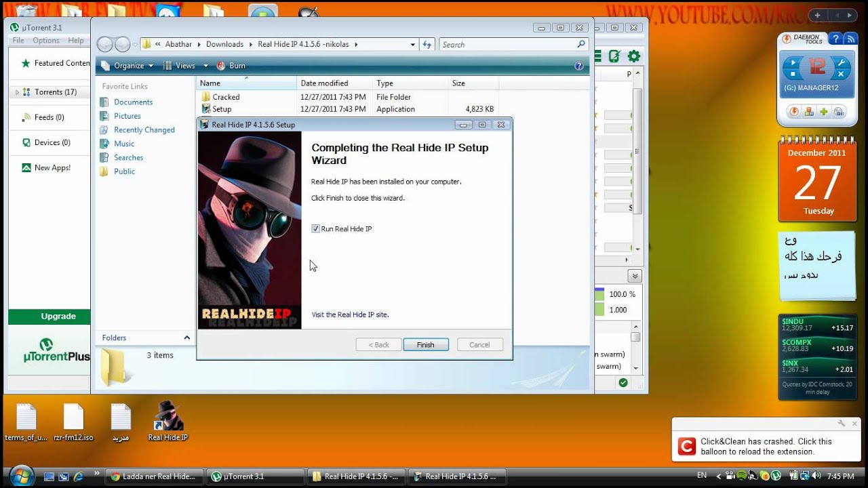Image resolution: width=868 pixels, height=488 pixels.
Task: Open the uTorrent Options menu
Action: tap(46, 41)
